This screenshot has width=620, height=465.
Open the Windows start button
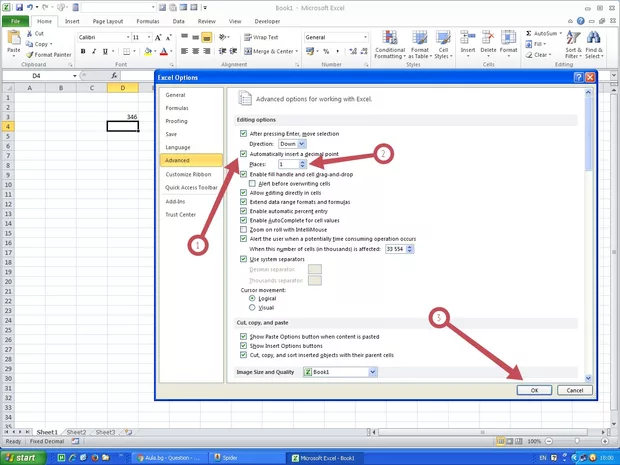coord(22,457)
